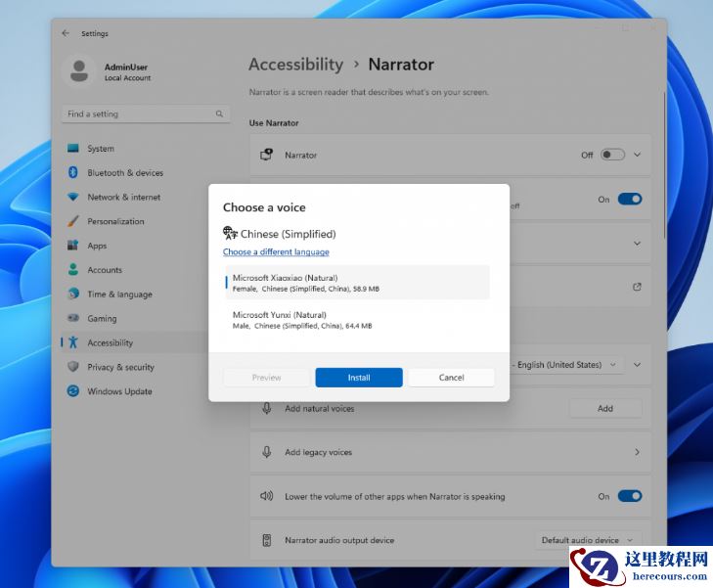This screenshot has width=713, height=588.
Task: Click the search magnifier in Find a setting
Action: pos(219,113)
